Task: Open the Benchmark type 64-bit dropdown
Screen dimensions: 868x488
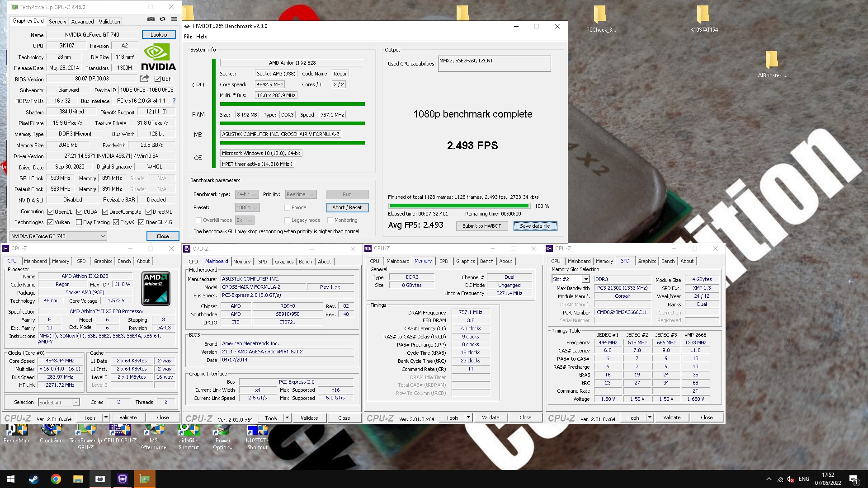Action: tap(247, 195)
